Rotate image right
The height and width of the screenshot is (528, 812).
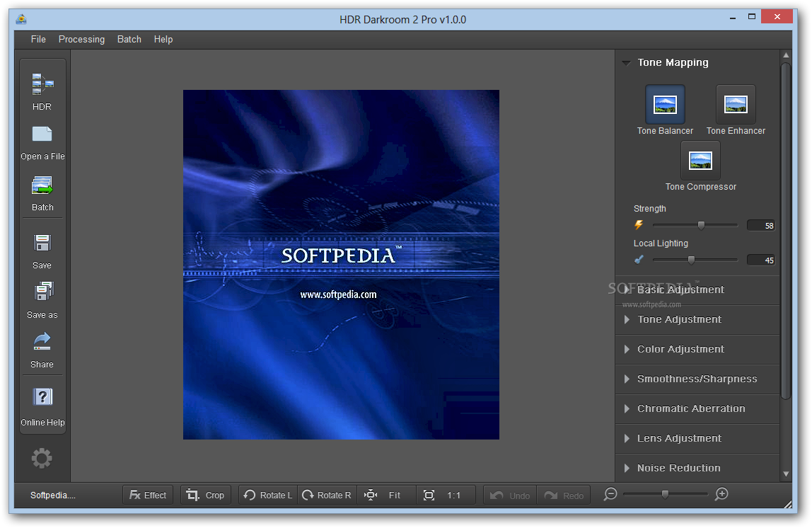[x=327, y=495]
